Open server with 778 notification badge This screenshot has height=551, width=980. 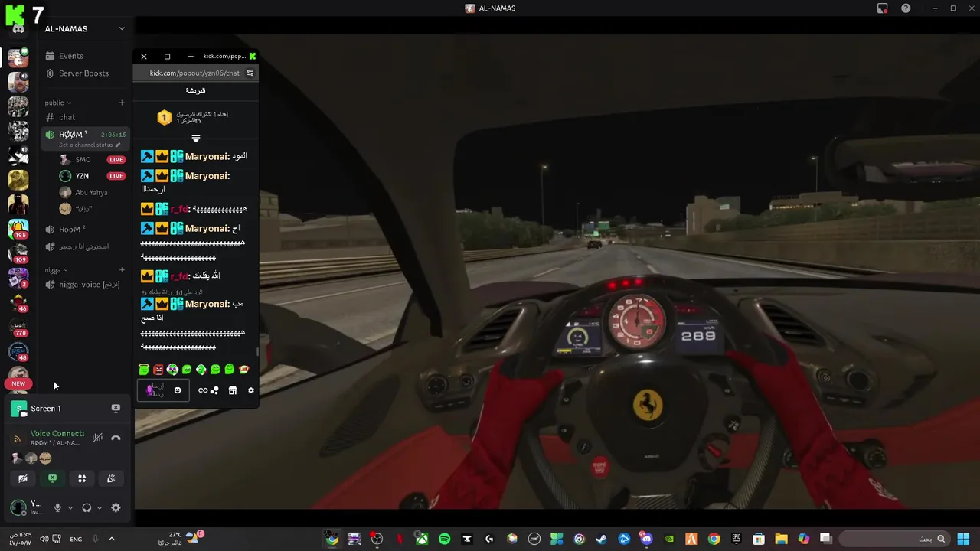18,327
